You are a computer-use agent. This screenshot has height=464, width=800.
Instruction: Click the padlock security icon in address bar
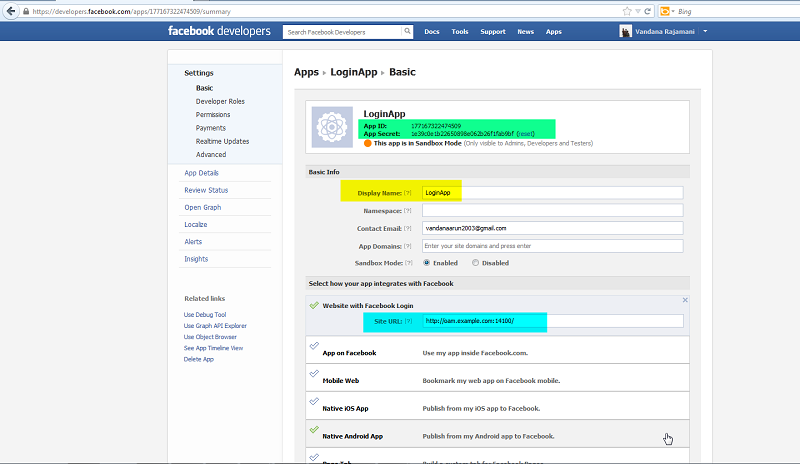coord(26,11)
